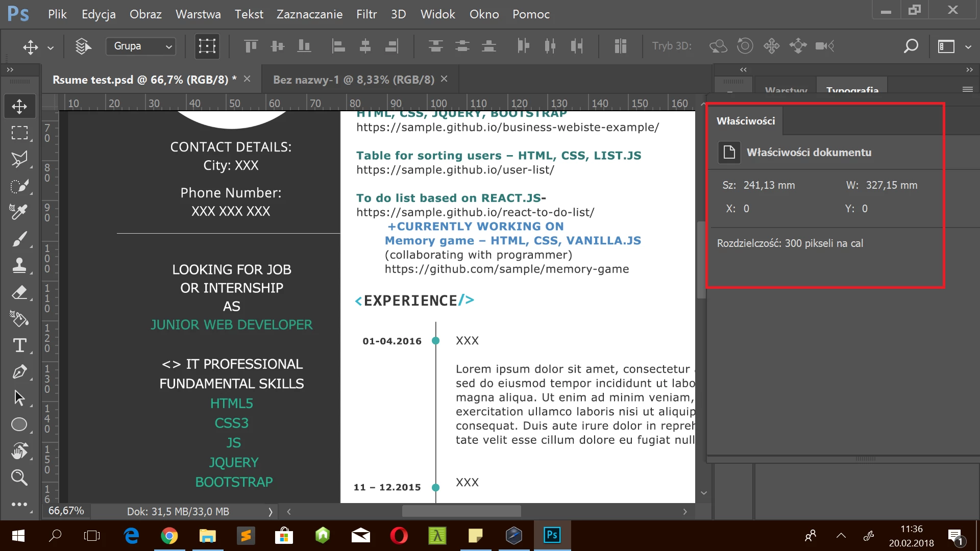980x551 pixels.
Task: Toggle auto-select layer icon
Action: click(83, 46)
